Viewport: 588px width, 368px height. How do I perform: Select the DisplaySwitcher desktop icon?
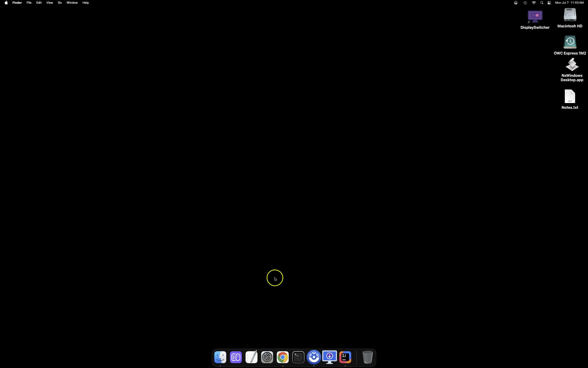point(535,17)
